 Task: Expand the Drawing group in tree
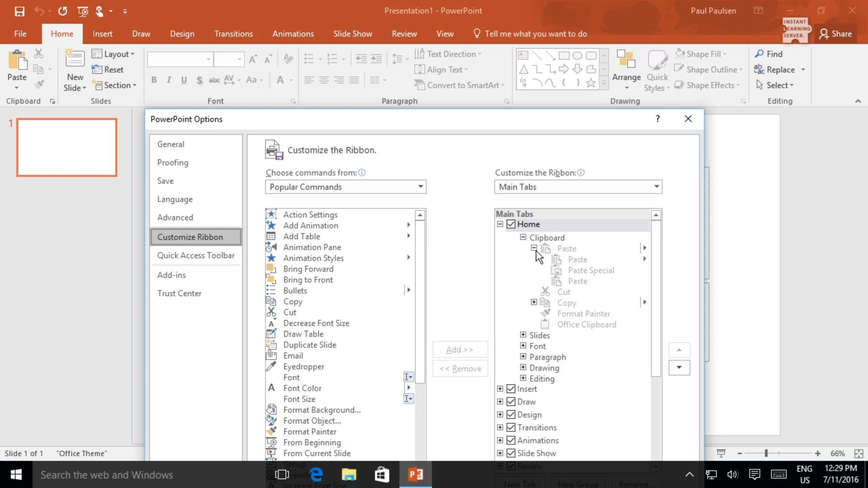523,367
